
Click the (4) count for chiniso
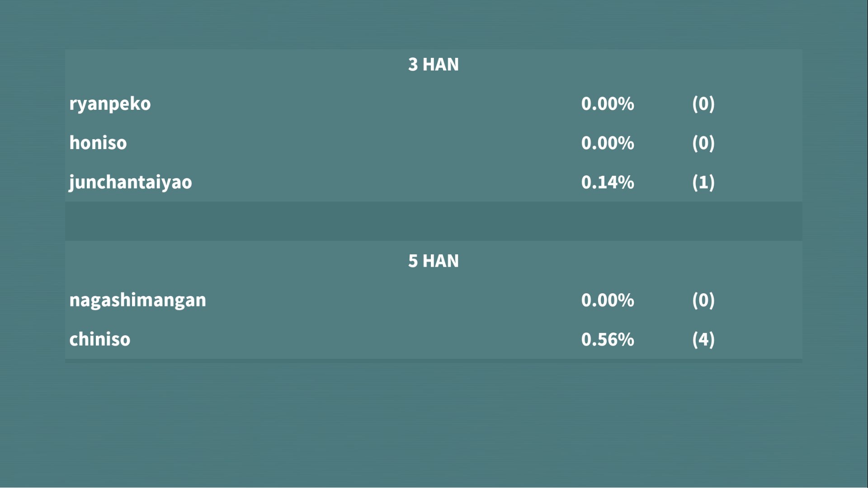[x=703, y=340]
